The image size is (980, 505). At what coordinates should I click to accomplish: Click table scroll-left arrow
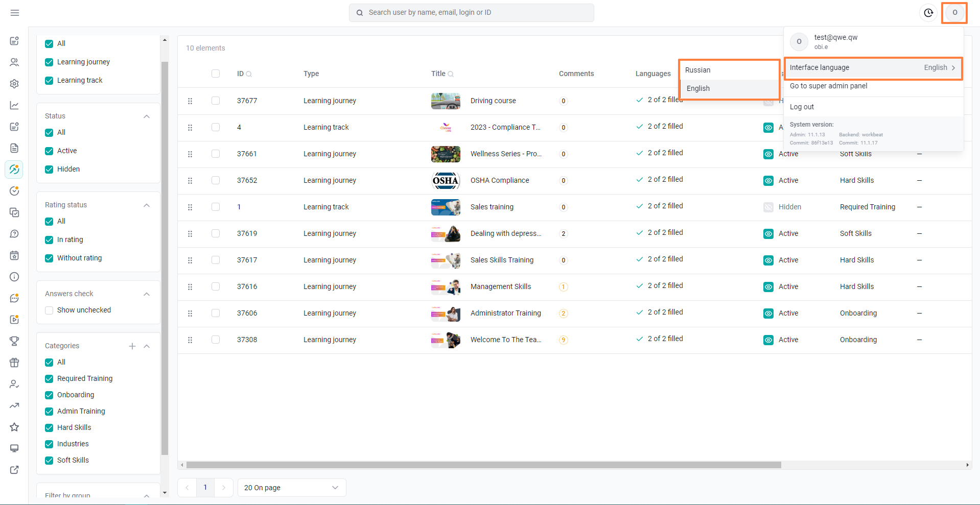click(182, 465)
